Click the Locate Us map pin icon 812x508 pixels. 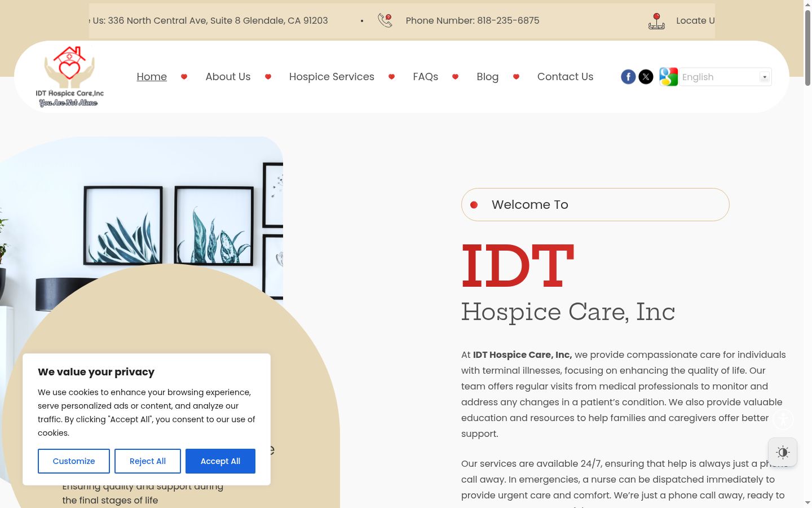click(656, 21)
